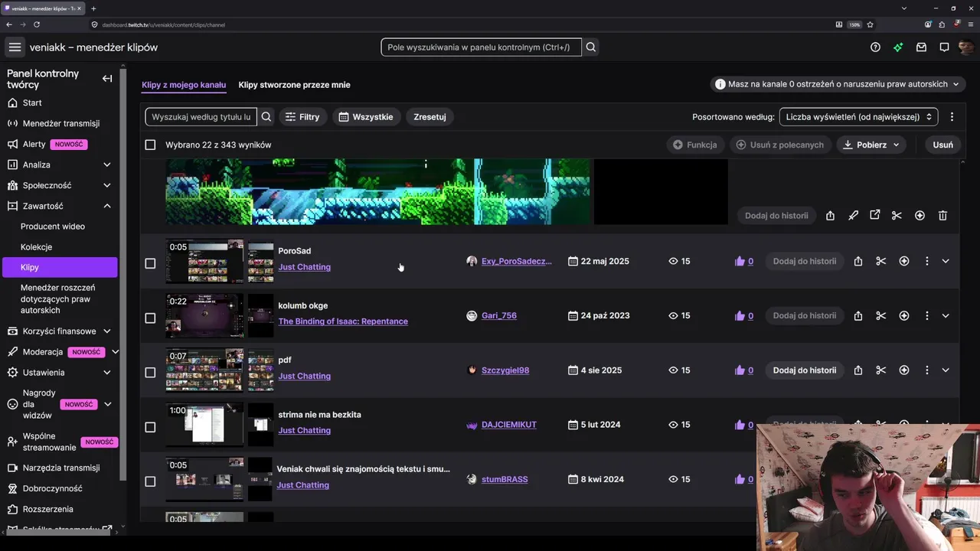Expand the Korzyści finansowe section
The height and width of the screenshot is (551, 980).
(107, 331)
